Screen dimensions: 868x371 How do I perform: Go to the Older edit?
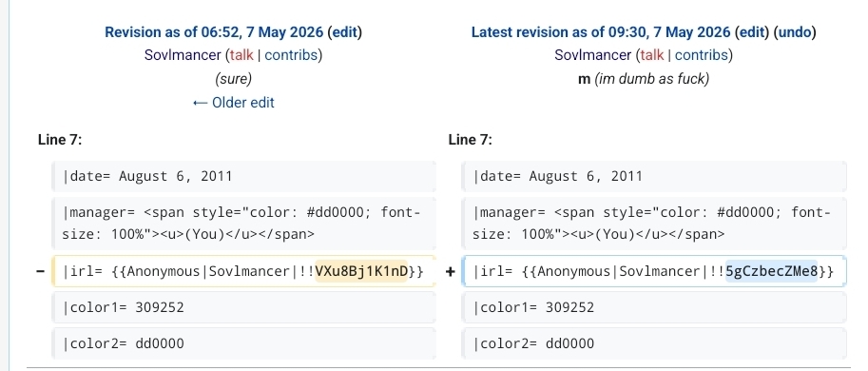click(234, 103)
